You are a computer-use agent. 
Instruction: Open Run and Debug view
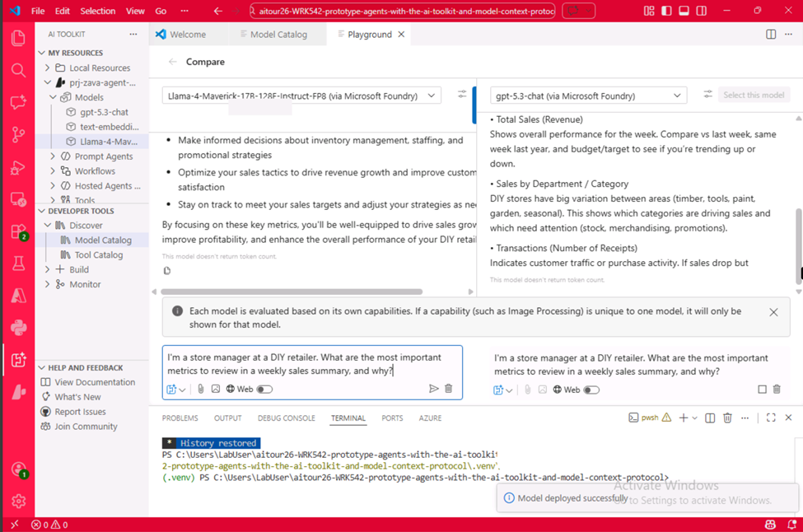(x=18, y=167)
